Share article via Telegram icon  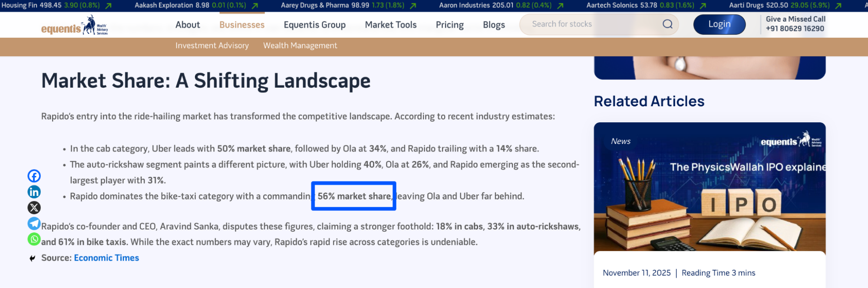tap(34, 223)
